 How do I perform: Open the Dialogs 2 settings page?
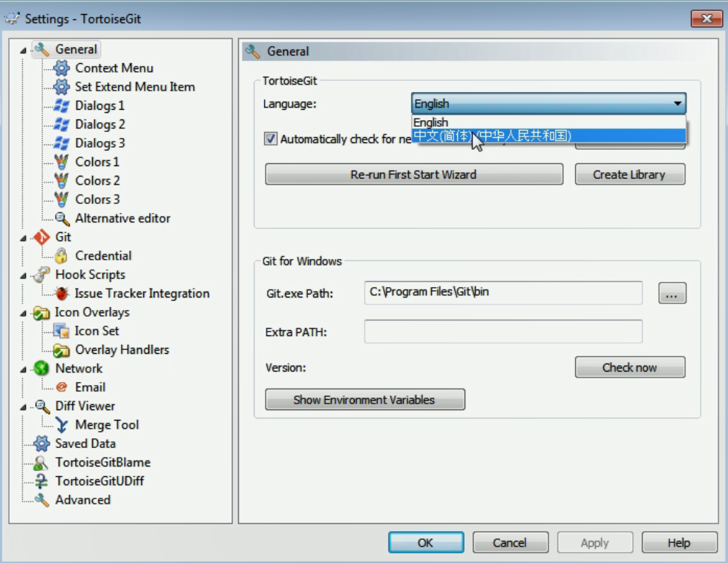[x=100, y=125]
